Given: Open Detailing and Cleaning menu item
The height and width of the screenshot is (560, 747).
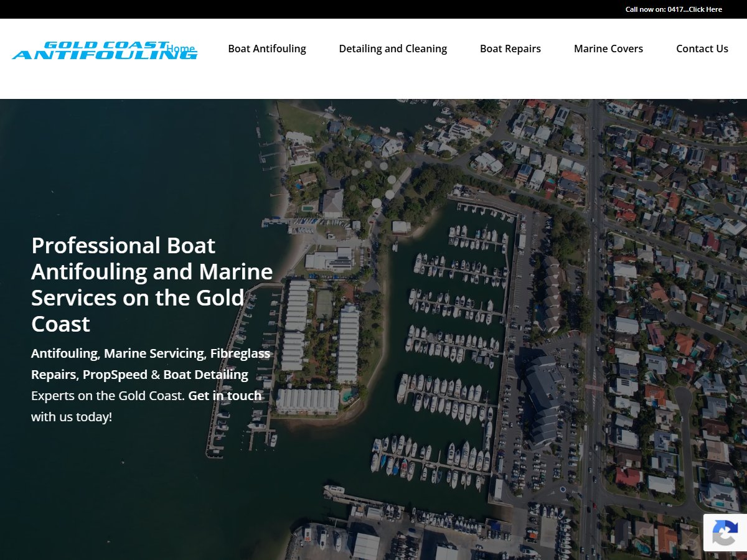Looking at the screenshot, I should click(x=393, y=49).
